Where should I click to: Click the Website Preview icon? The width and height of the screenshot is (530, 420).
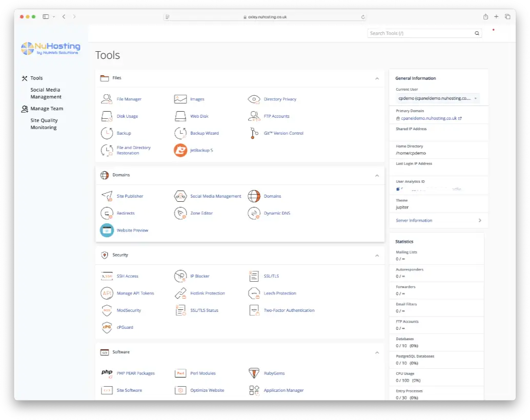click(107, 230)
